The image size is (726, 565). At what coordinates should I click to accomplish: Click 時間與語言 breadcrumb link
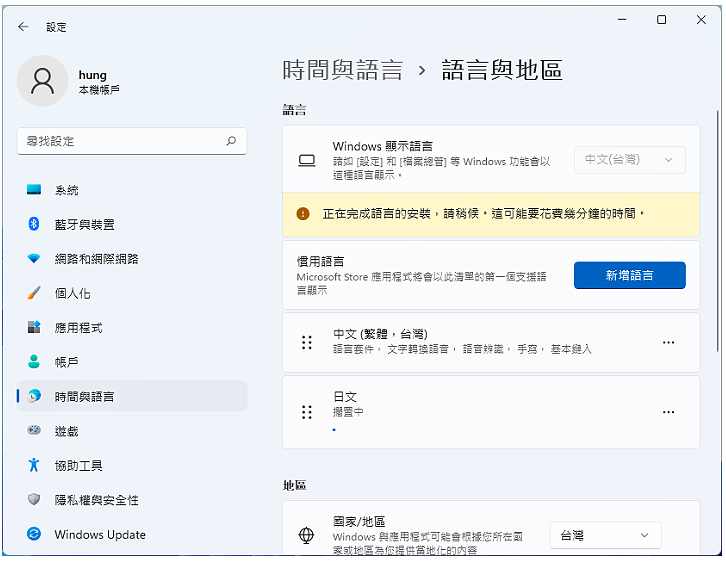point(343,70)
